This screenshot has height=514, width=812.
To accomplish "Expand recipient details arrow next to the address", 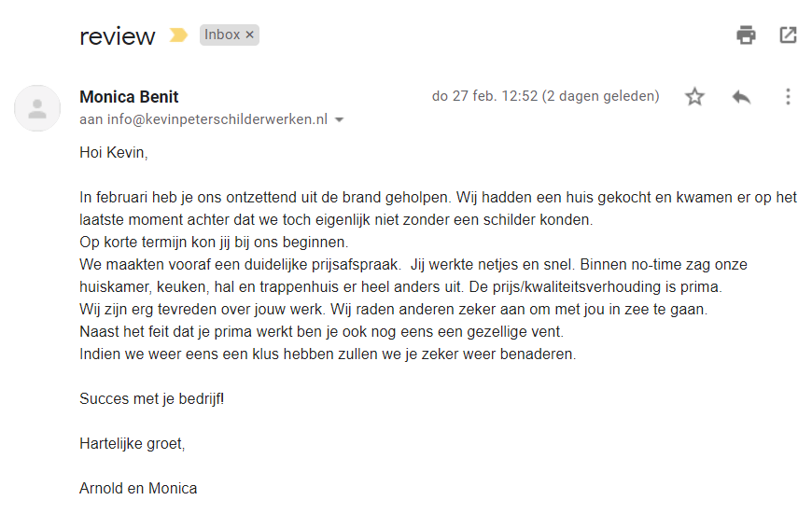I will (339, 120).
